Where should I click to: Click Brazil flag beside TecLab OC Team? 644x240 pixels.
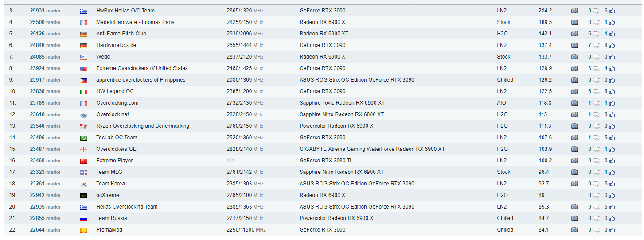(x=84, y=138)
